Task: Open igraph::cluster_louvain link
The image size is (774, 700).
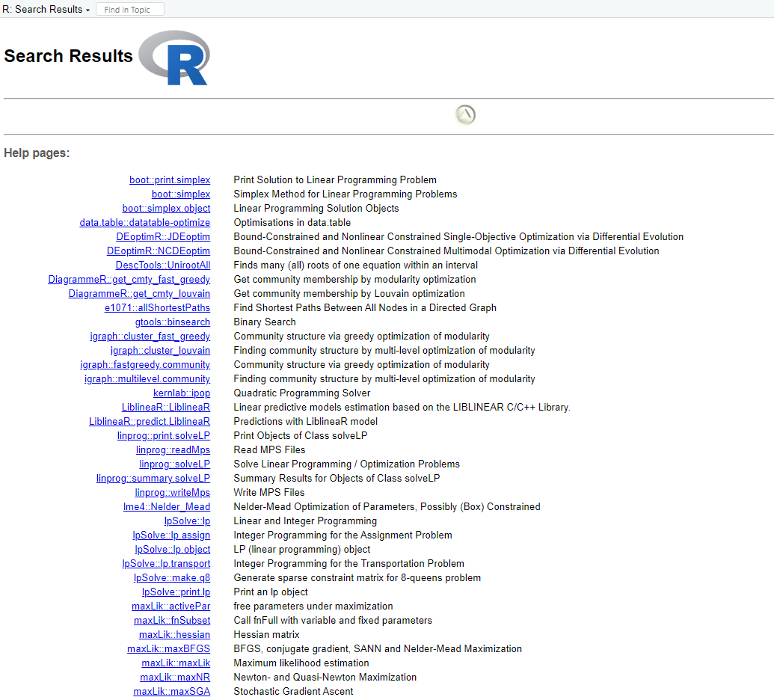Action: (x=160, y=351)
